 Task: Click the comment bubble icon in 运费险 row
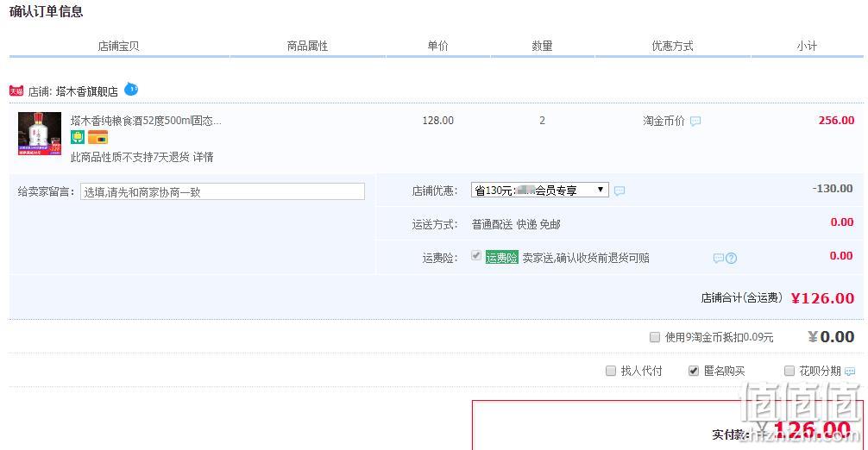click(719, 258)
